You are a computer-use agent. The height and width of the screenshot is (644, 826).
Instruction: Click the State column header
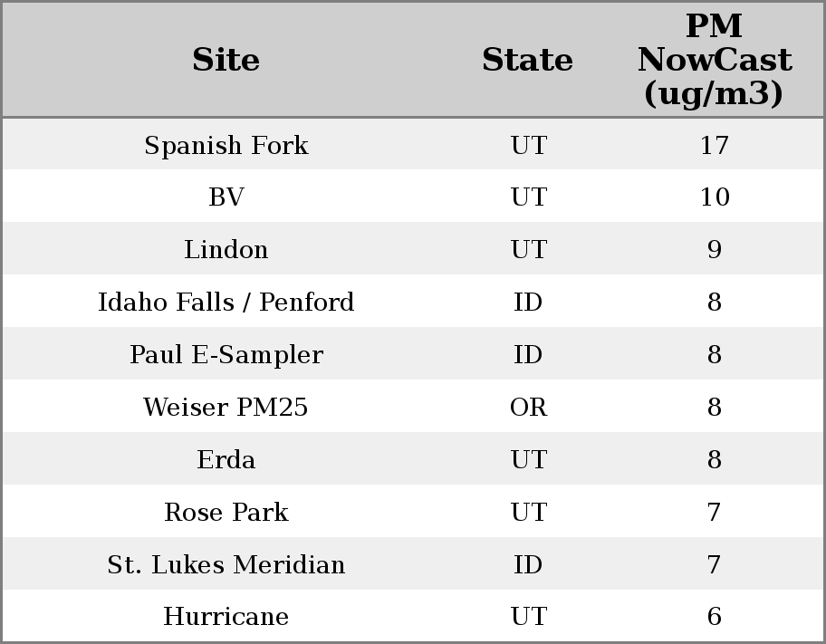527,60
